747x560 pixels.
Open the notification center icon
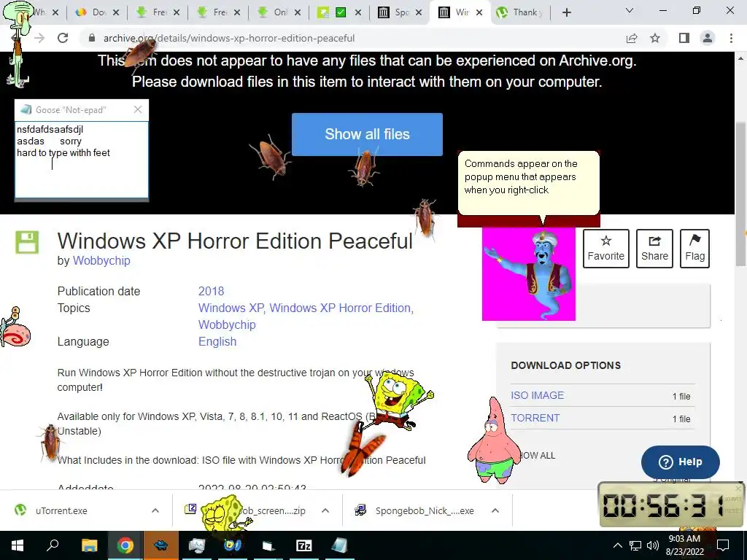[723, 545]
